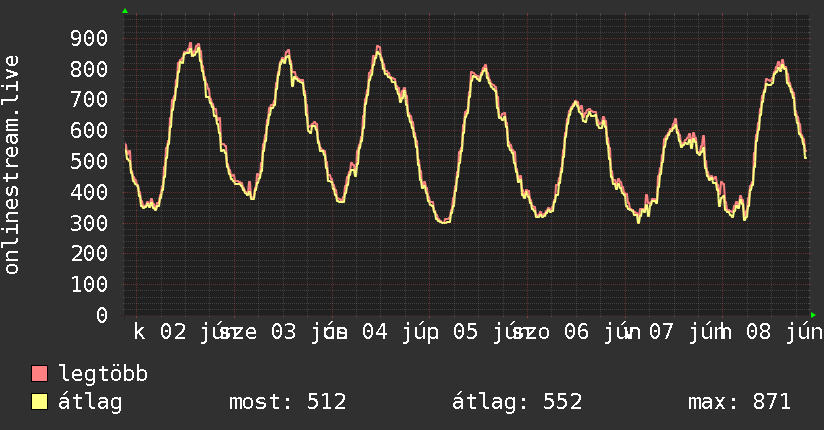Click the 800 y-axis label
This screenshot has height=430, width=824.
coord(89,69)
